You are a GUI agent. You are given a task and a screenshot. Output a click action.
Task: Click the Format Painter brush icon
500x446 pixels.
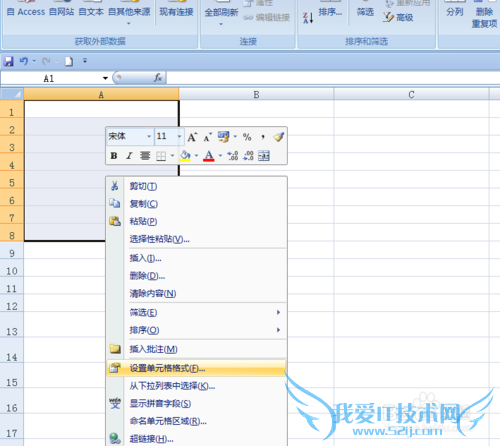pyautogui.click(x=279, y=137)
